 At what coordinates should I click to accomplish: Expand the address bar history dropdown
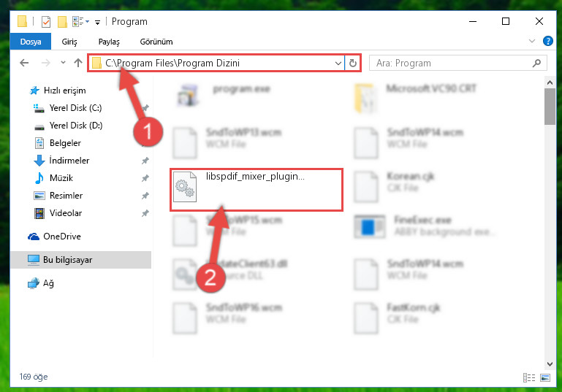(338, 64)
